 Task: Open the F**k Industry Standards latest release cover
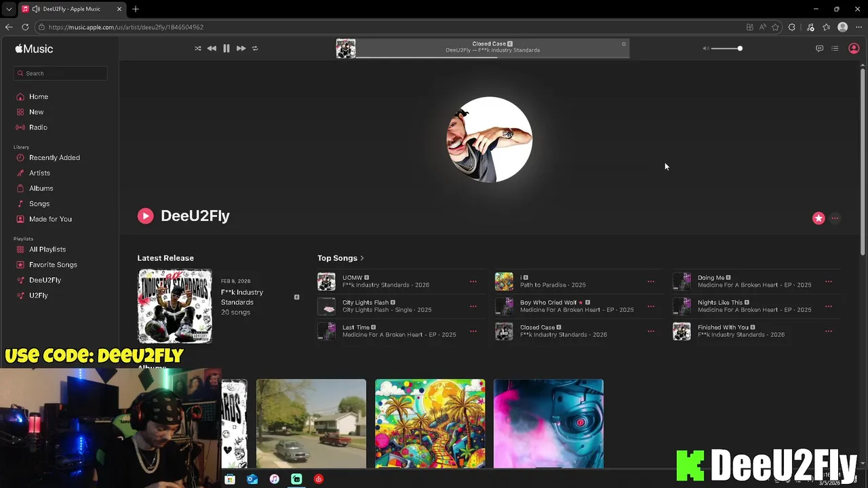[x=175, y=306]
